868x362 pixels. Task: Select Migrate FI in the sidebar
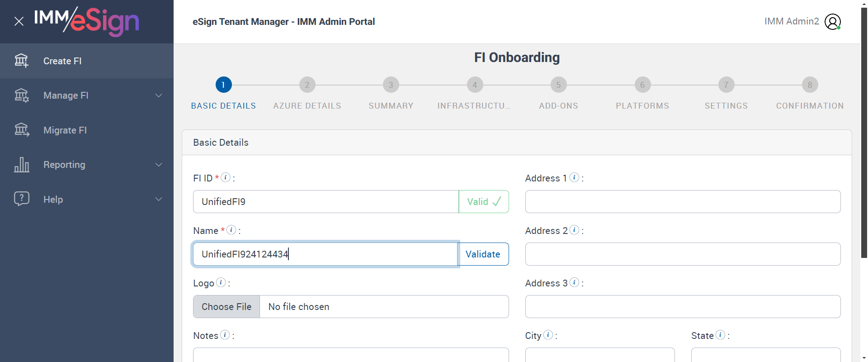tap(65, 130)
